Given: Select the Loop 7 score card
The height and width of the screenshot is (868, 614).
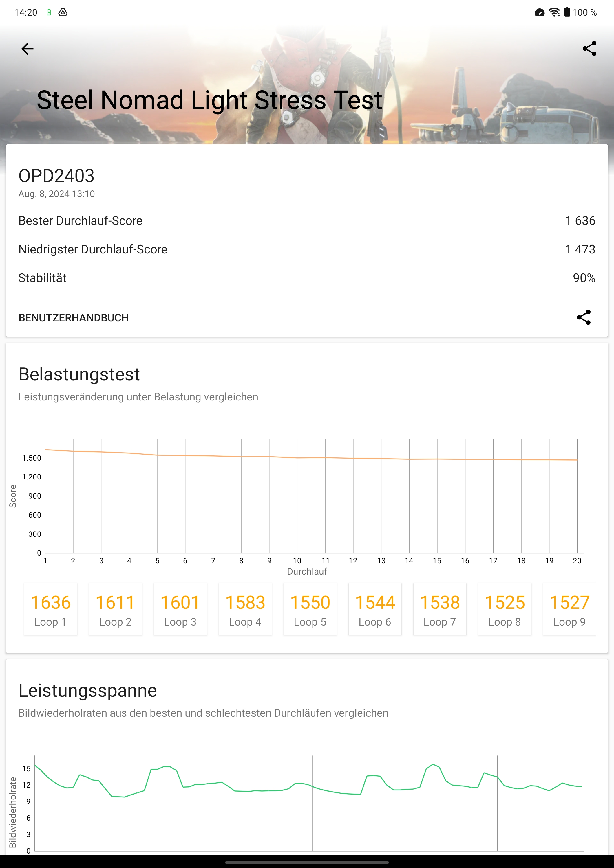Looking at the screenshot, I should pos(440,609).
